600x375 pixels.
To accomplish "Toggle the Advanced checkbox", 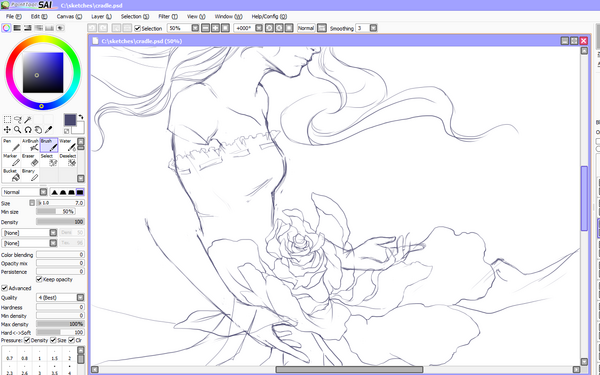I will (x=5, y=288).
